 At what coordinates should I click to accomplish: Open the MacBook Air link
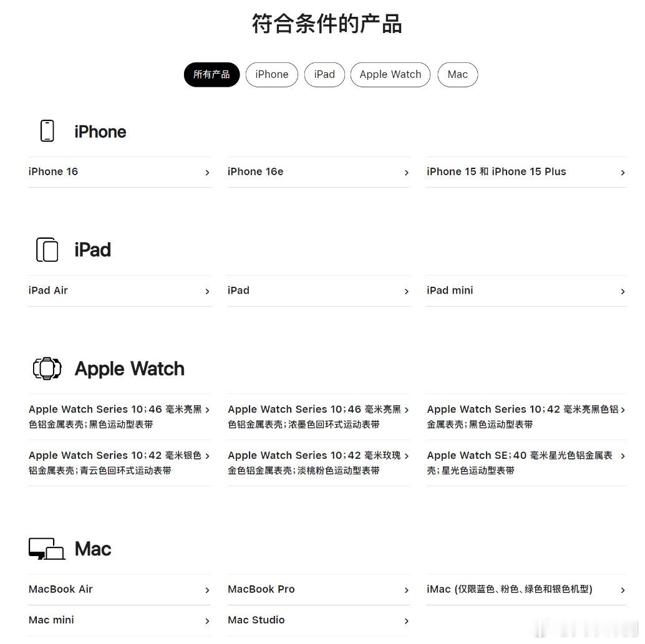(x=119, y=589)
